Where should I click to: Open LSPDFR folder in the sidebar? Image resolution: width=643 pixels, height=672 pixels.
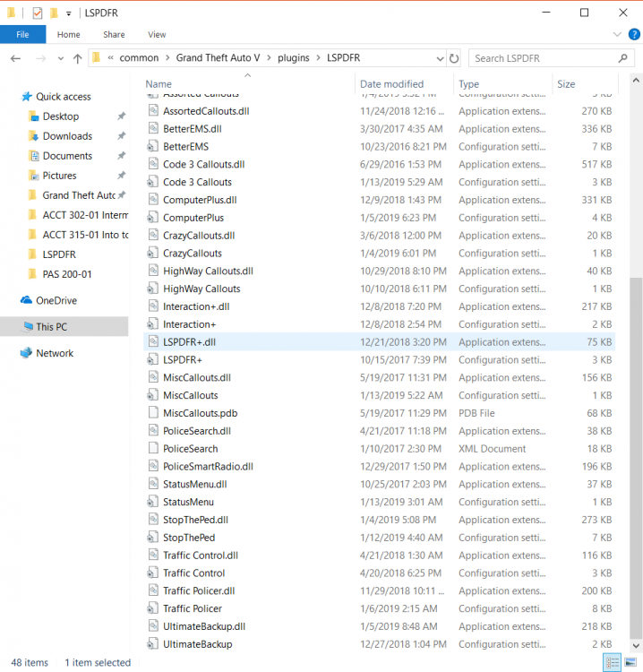pyautogui.click(x=59, y=254)
